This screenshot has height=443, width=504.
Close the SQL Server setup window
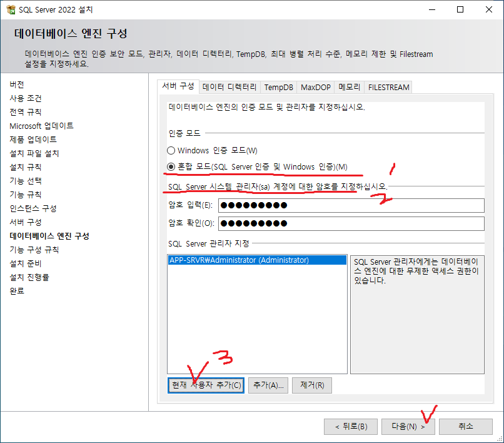[489, 9]
